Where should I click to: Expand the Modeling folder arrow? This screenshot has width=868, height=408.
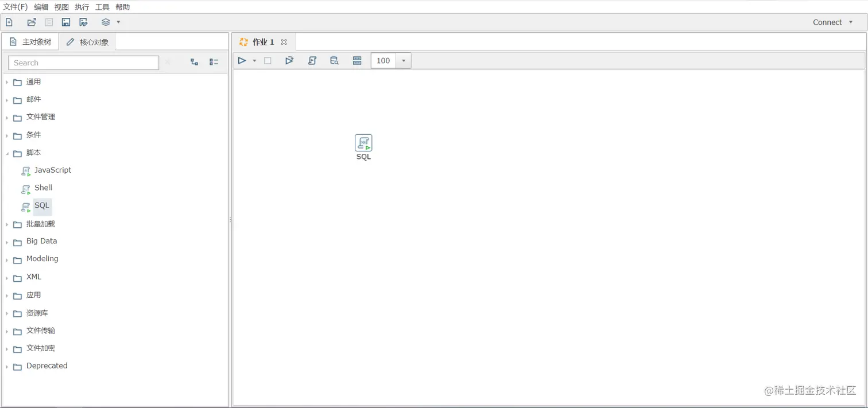coord(7,260)
